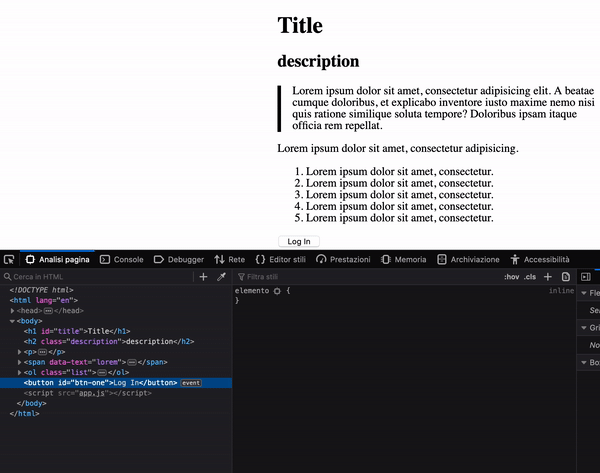Collapse the Flexbox section arrow
Viewport: 600px width, 473px height.
584,294
